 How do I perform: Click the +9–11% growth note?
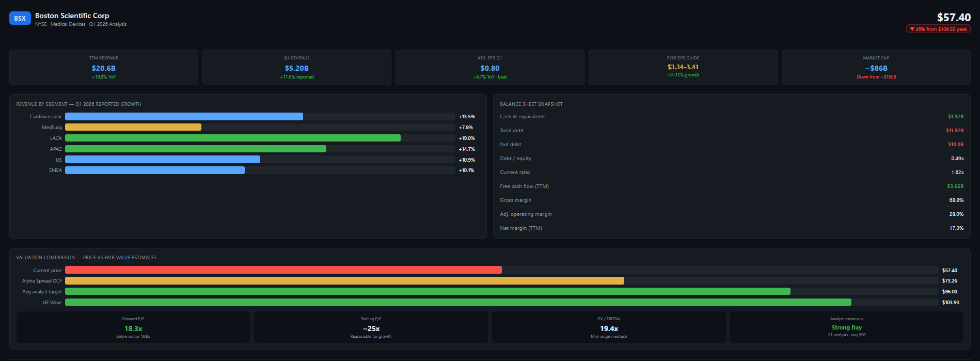tap(683, 75)
